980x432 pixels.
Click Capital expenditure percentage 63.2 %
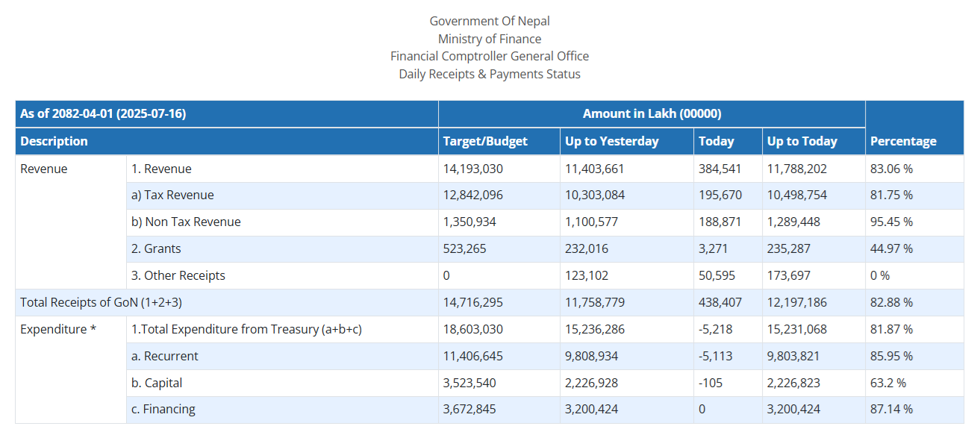[x=888, y=384]
